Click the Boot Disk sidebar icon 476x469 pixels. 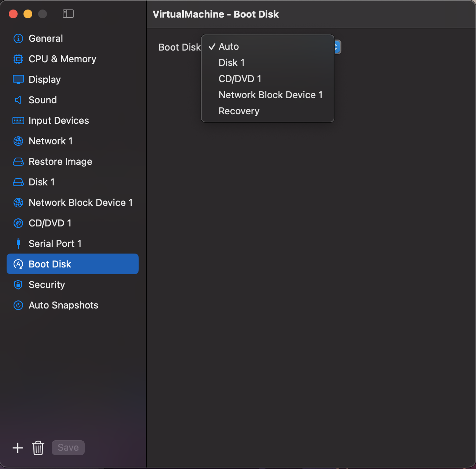[x=18, y=264]
